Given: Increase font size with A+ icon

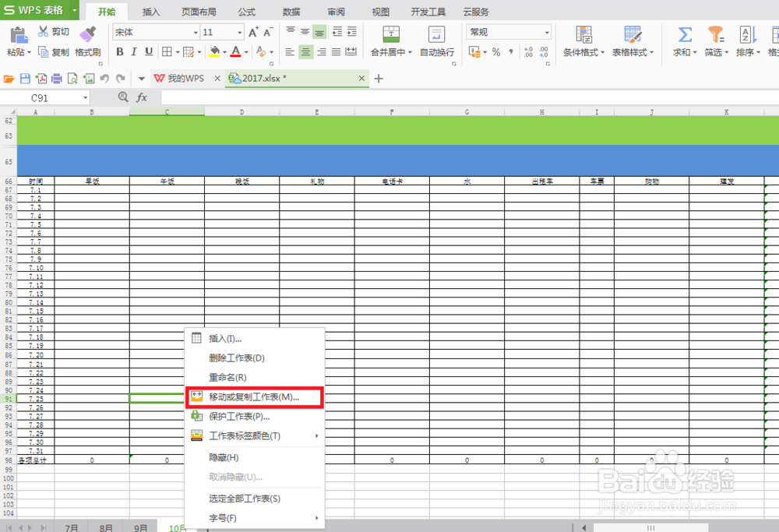Looking at the screenshot, I should pos(253,32).
